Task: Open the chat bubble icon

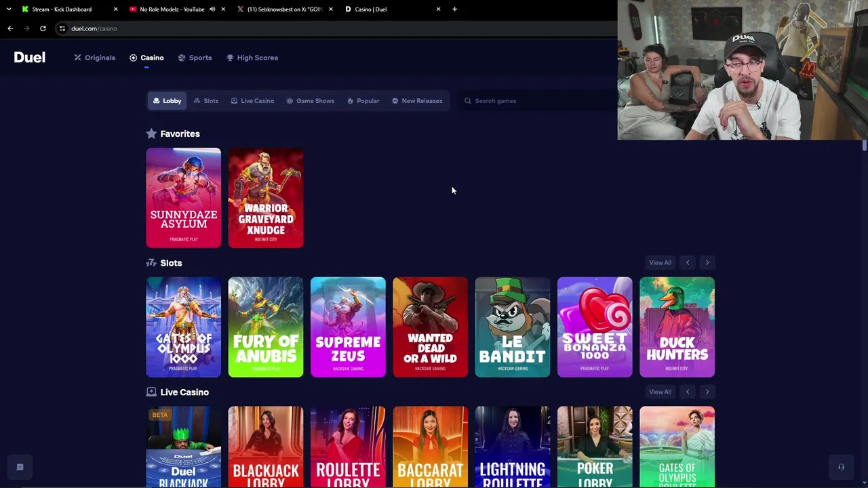Action: tap(20, 467)
